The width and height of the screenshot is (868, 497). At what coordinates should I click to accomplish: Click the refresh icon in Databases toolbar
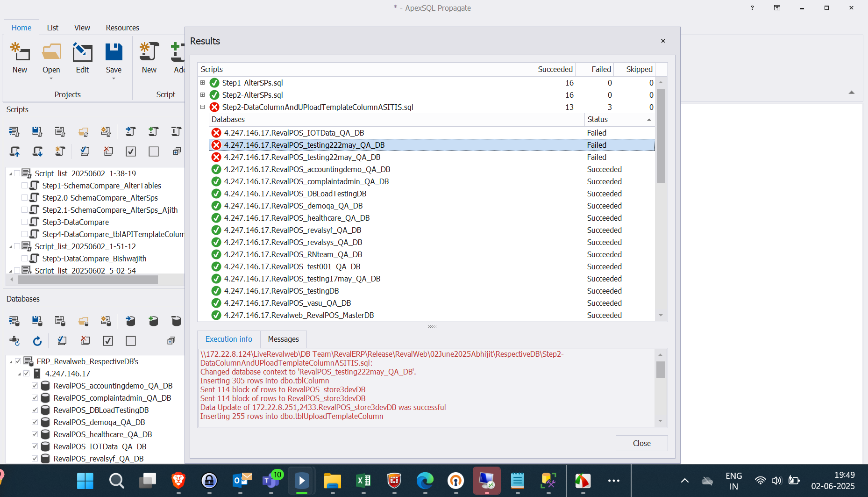37,341
